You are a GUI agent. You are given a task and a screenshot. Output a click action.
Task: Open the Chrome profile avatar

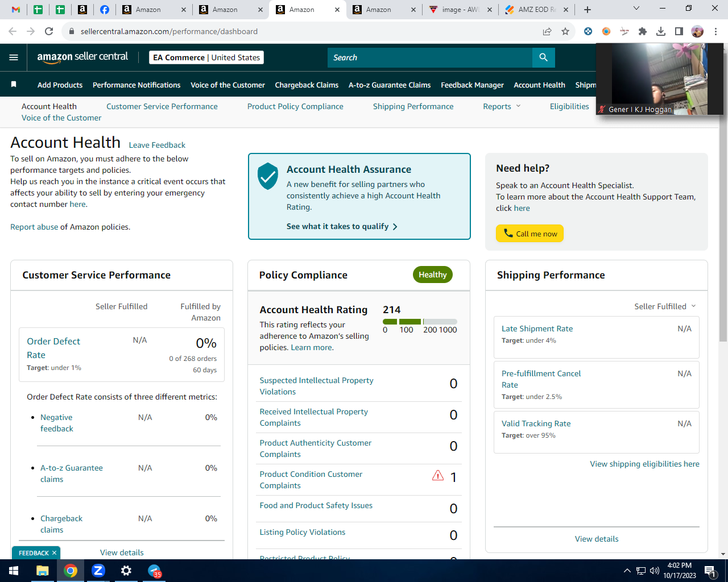tap(697, 31)
